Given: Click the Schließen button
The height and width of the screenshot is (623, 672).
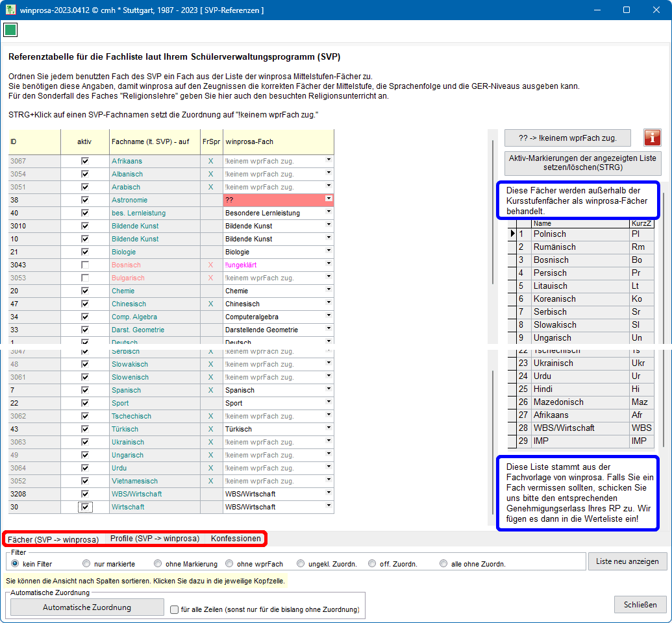Looking at the screenshot, I should coord(640,604).
